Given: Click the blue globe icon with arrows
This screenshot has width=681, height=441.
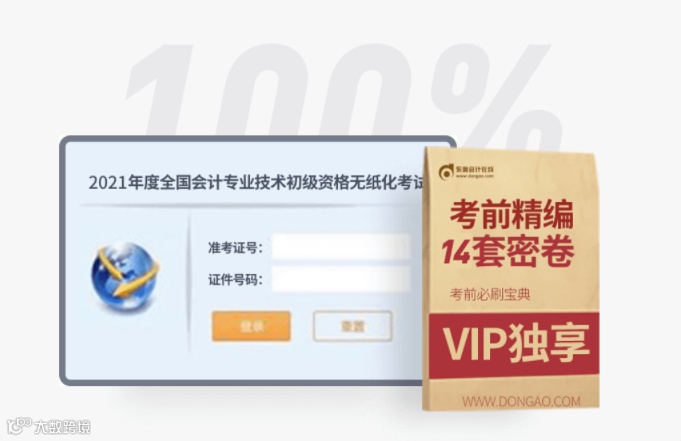Looking at the screenshot, I should 125,276.
